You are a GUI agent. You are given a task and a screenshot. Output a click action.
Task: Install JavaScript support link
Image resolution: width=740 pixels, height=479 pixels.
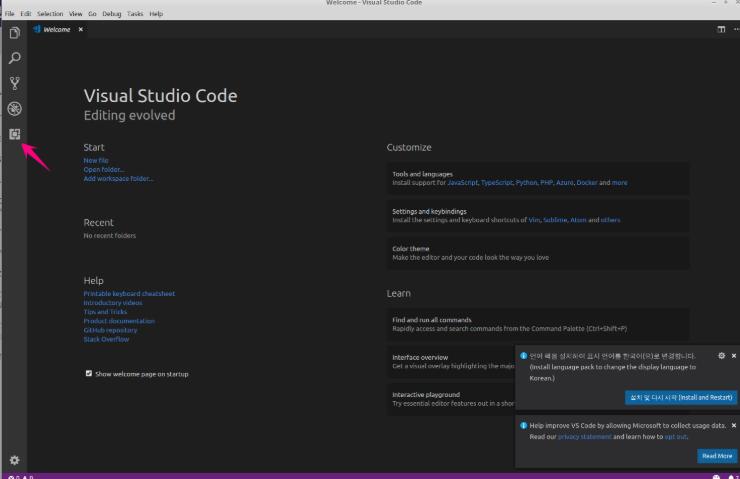click(x=462, y=183)
